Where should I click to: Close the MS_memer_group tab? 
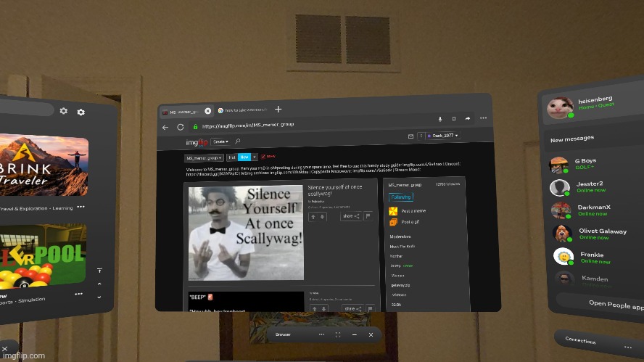pos(208,111)
